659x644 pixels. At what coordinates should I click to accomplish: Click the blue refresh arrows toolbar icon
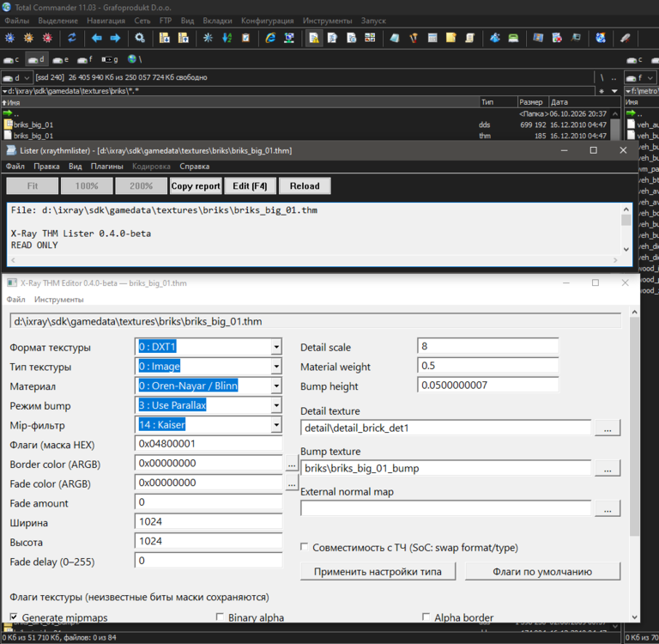[x=72, y=38]
